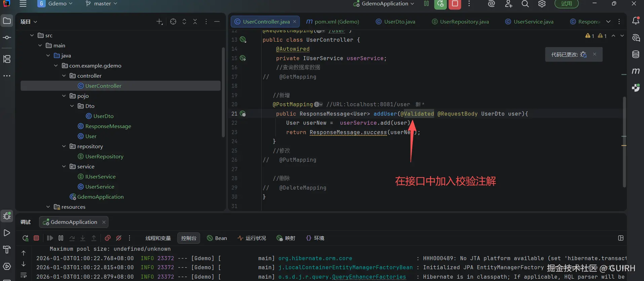Open the 环境 tab
The image size is (644, 281).
click(315, 238)
